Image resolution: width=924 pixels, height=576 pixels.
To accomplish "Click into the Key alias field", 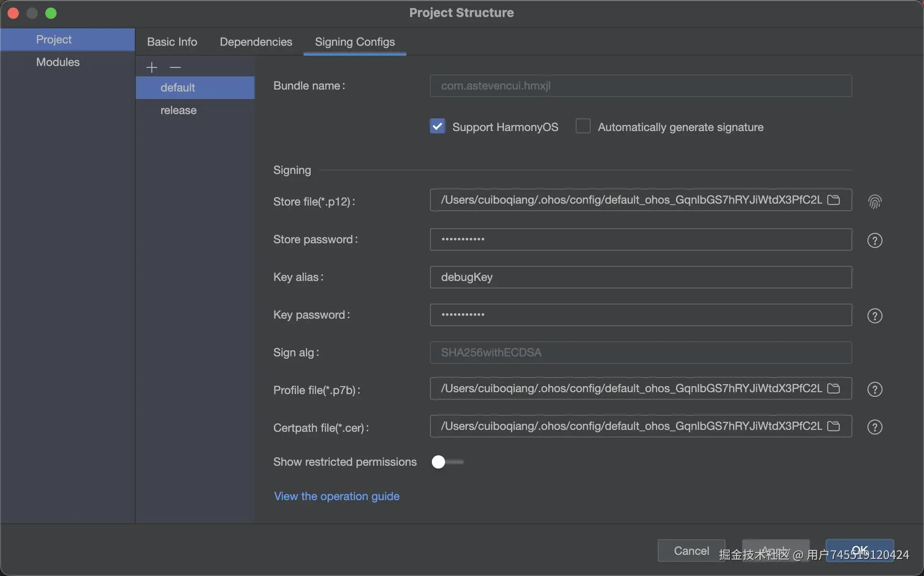I will (640, 277).
